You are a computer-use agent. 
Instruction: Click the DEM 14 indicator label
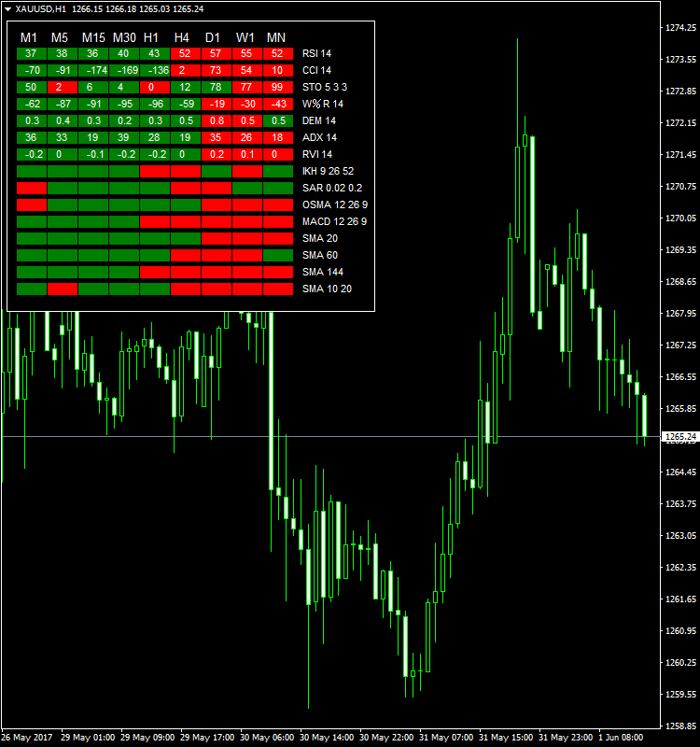pyautogui.click(x=319, y=121)
